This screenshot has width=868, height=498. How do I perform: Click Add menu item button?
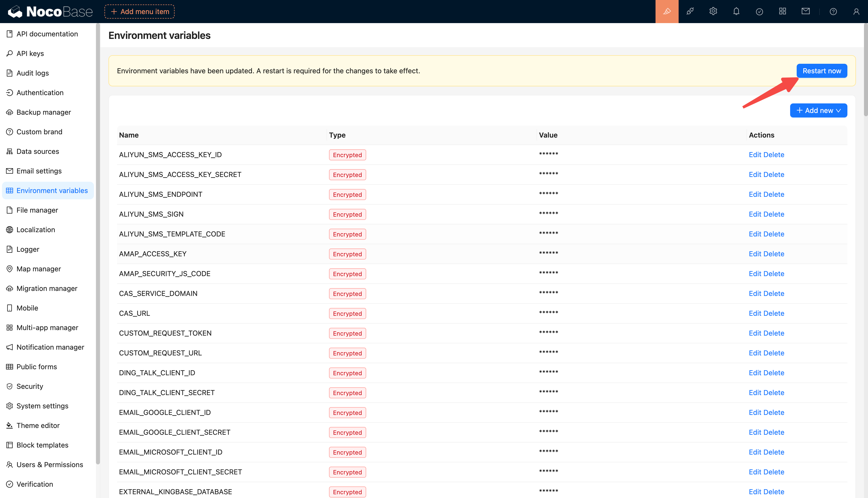[140, 12]
